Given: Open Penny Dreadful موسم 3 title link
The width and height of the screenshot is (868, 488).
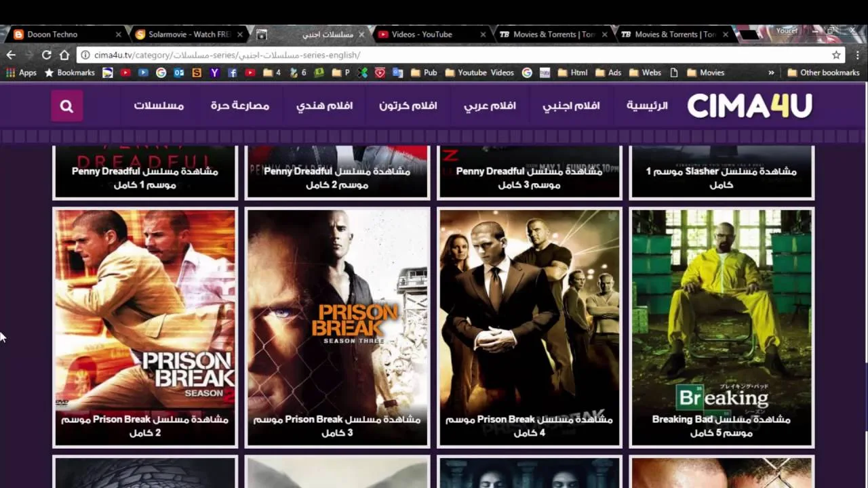Looking at the screenshot, I should 529,178.
